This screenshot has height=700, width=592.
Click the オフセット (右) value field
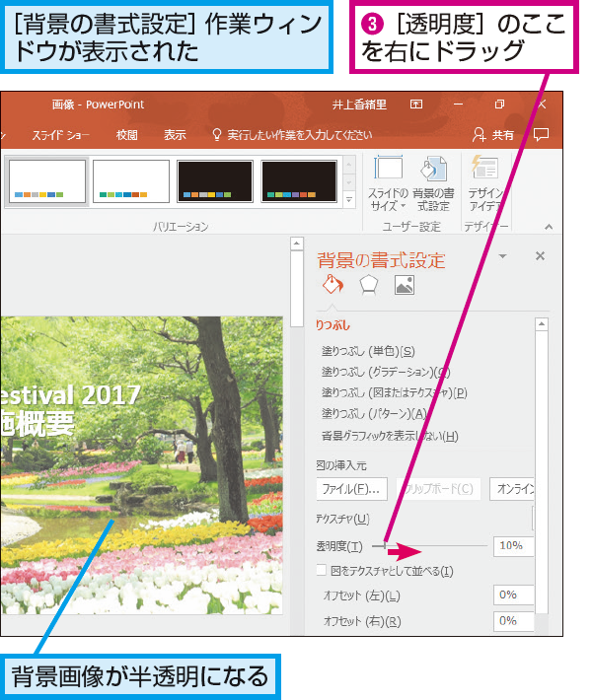(x=514, y=621)
